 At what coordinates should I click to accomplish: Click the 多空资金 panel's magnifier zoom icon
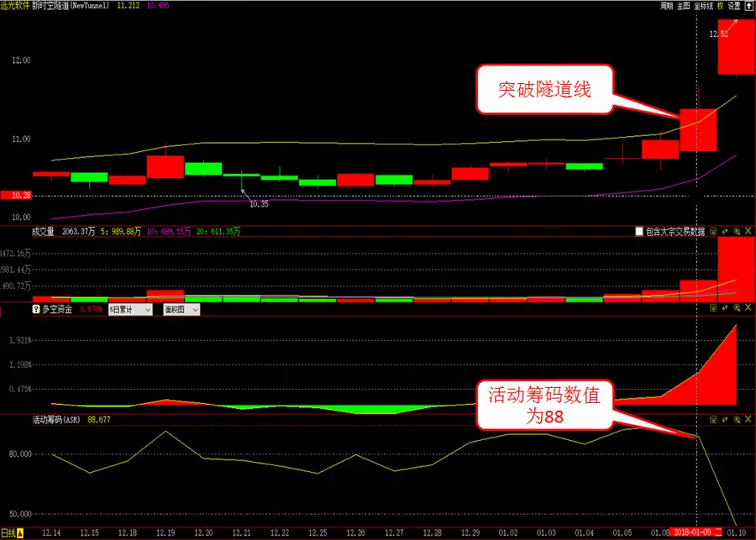point(737,309)
